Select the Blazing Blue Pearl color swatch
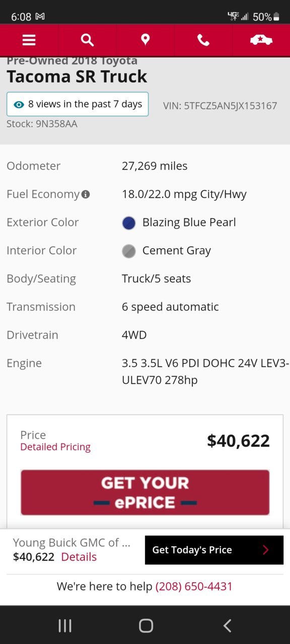 pos(129,223)
